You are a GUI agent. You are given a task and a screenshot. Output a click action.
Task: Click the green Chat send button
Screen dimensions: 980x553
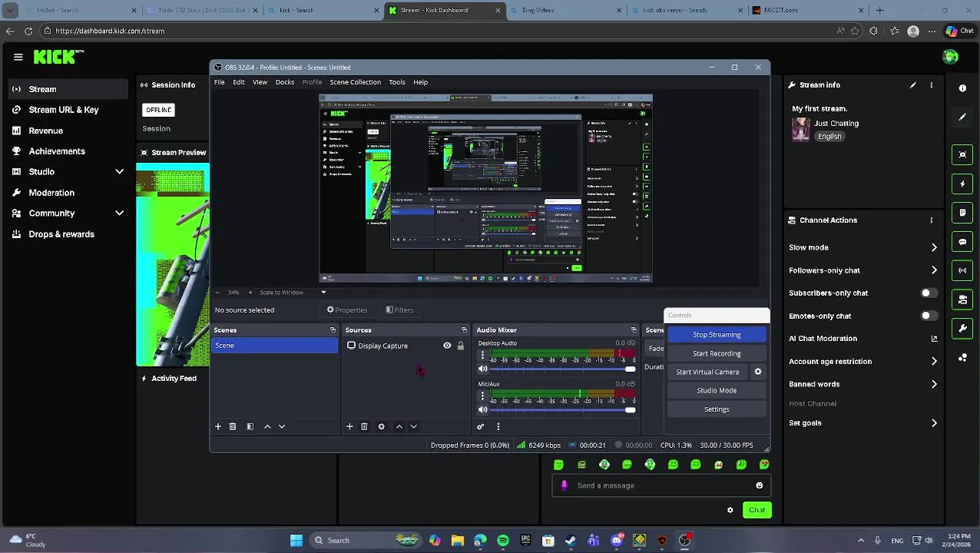pos(757,510)
